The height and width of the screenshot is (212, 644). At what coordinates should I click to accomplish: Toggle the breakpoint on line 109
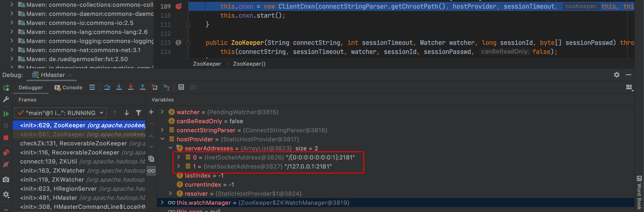[x=178, y=6]
